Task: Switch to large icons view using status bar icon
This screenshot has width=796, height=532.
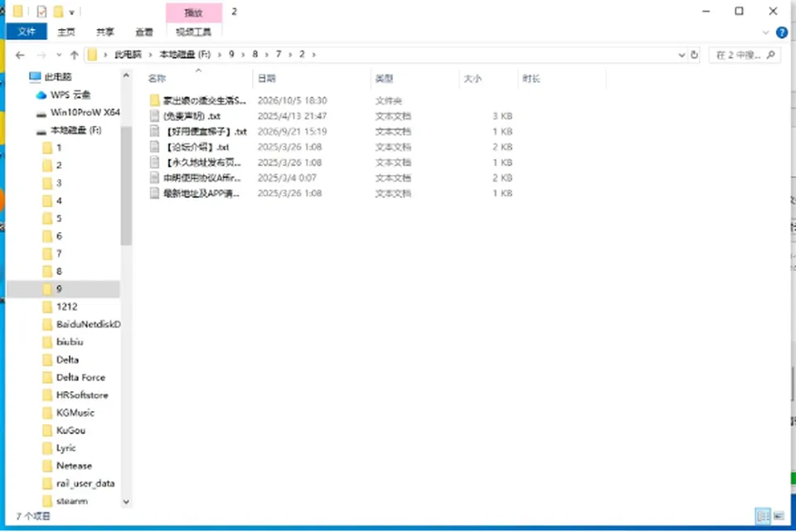Action: point(779,516)
